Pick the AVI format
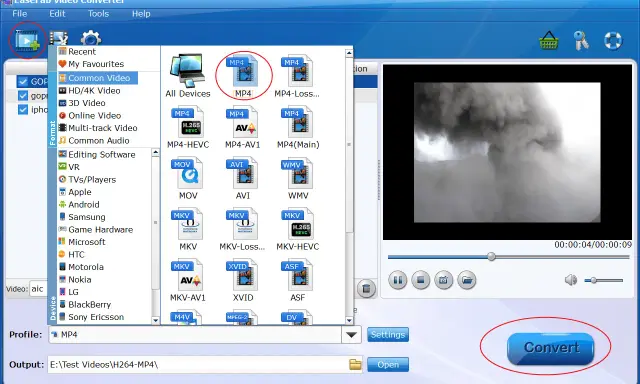Screen dimensions: 640x384 coord(242,178)
